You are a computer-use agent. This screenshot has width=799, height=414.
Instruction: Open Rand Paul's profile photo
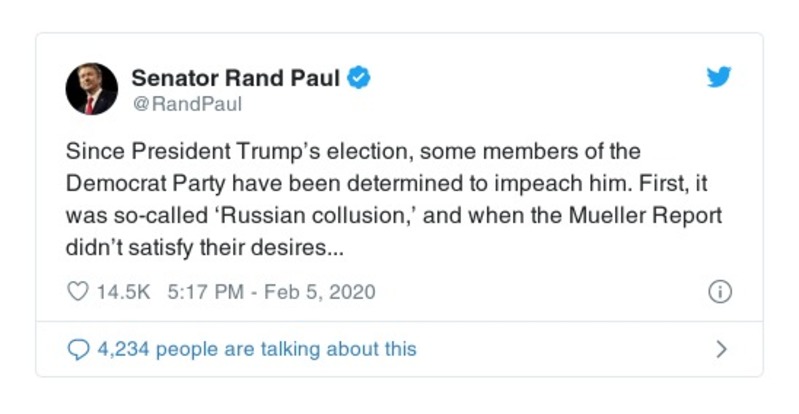[x=92, y=89]
